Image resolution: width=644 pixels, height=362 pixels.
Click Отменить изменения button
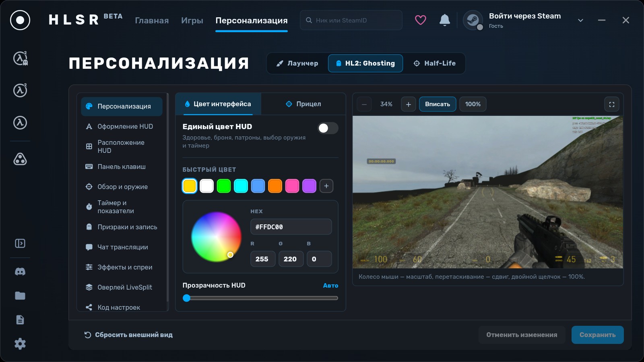point(522,335)
